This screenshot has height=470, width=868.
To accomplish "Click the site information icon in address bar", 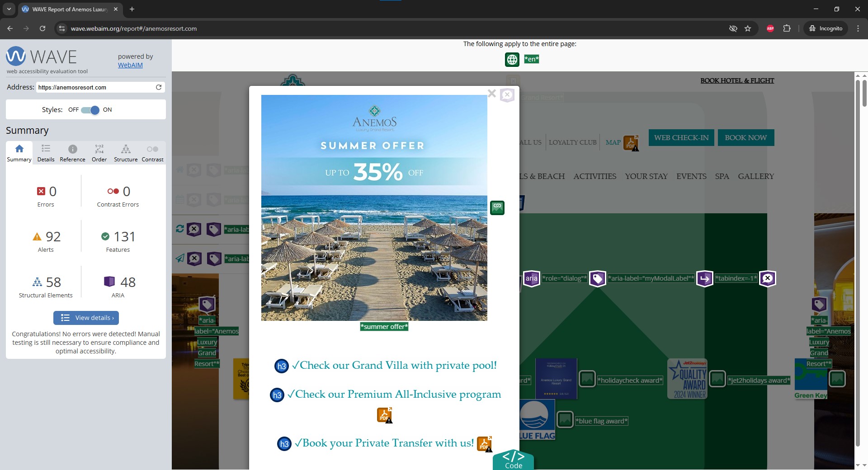I will tap(62, 28).
